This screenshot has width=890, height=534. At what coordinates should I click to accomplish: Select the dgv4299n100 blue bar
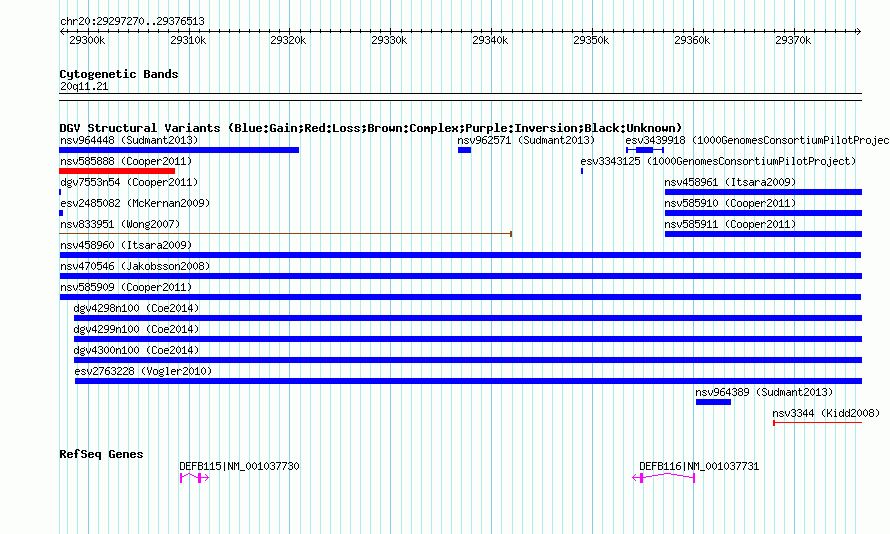tap(468, 339)
